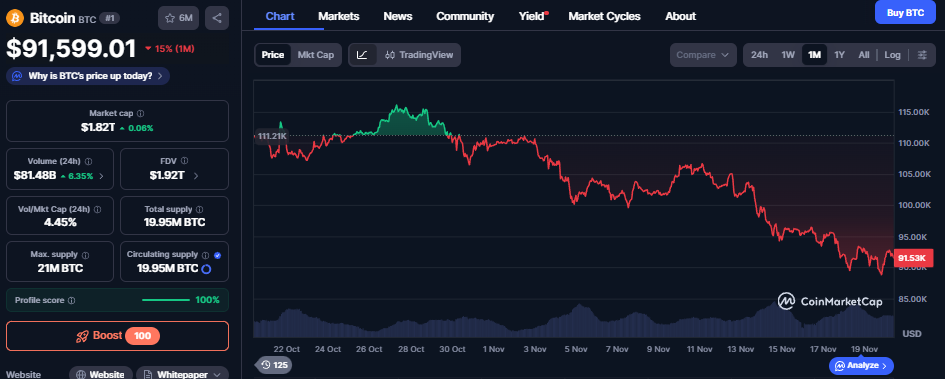The image size is (945, 379).
Task: Click the Buy BTC button
Action: point(905,12)
